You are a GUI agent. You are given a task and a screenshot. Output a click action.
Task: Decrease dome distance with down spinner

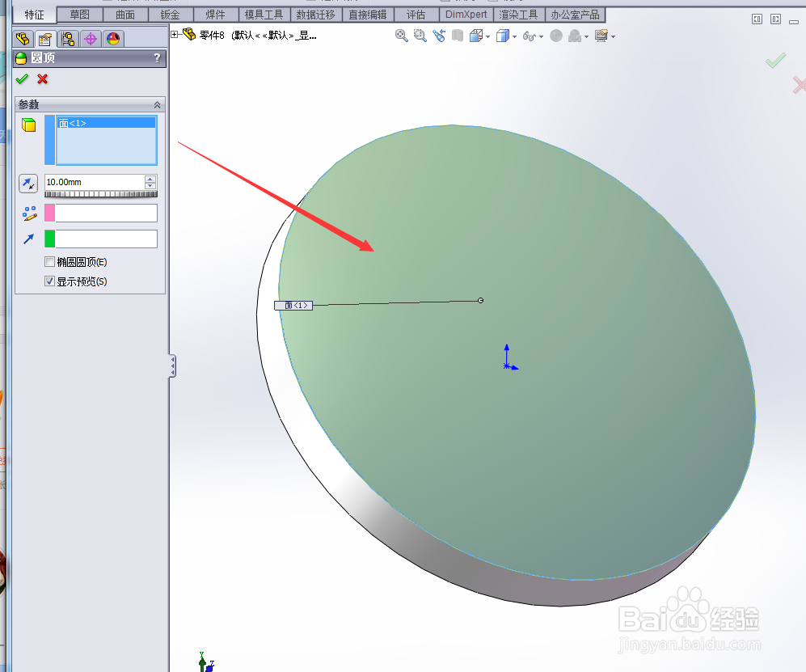coord(150,186)
